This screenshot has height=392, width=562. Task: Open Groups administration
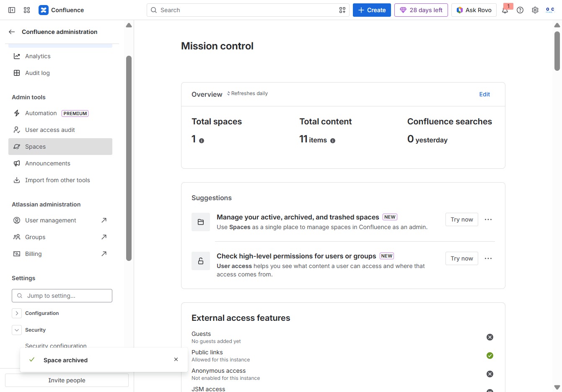tap(60, 237)
